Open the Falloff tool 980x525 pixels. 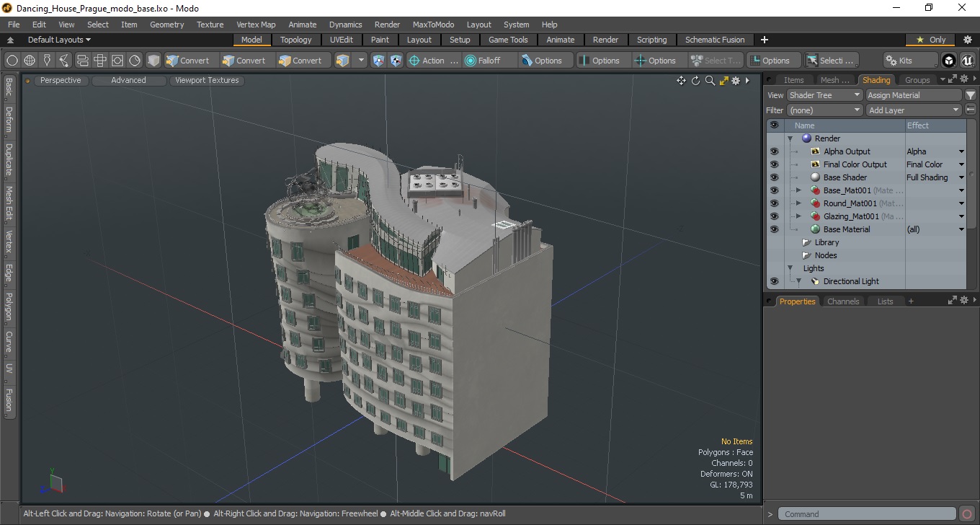point(489,61)
